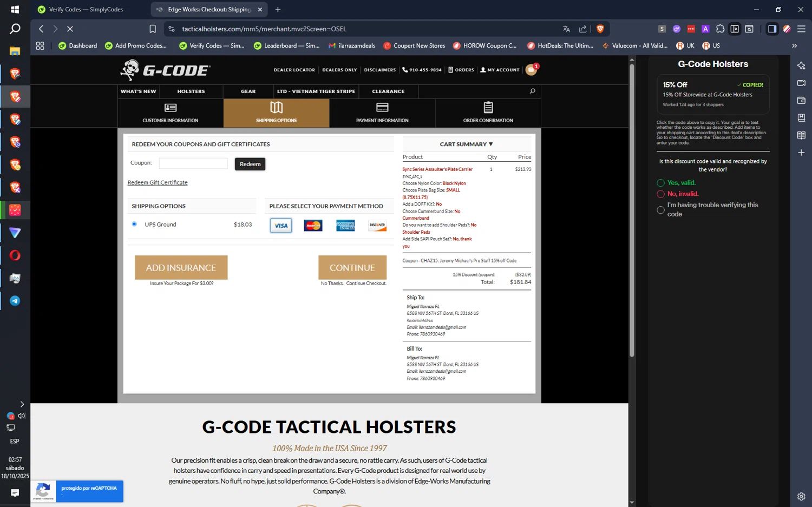Click the Continue checkout button

tap(352, 267)
